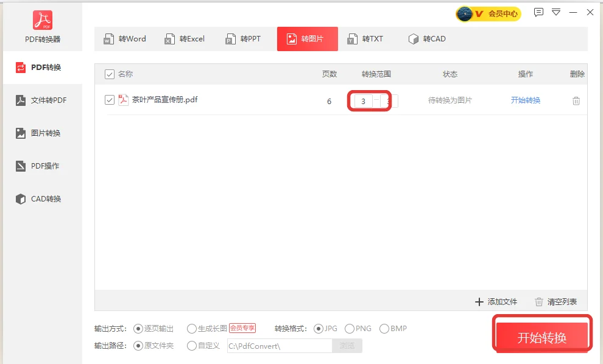Open the feedback message icon in title bar
The height and width of the screenshot is (364, 603).
538,12
